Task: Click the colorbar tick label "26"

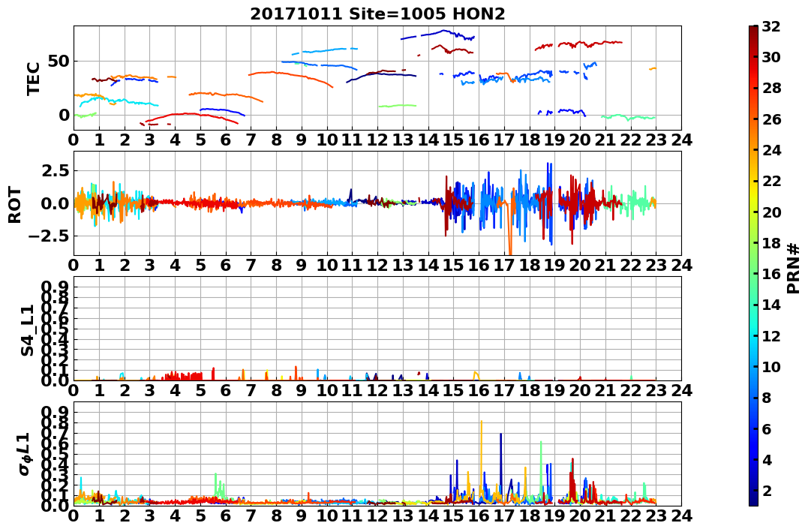Action: [x=771, y=119]
